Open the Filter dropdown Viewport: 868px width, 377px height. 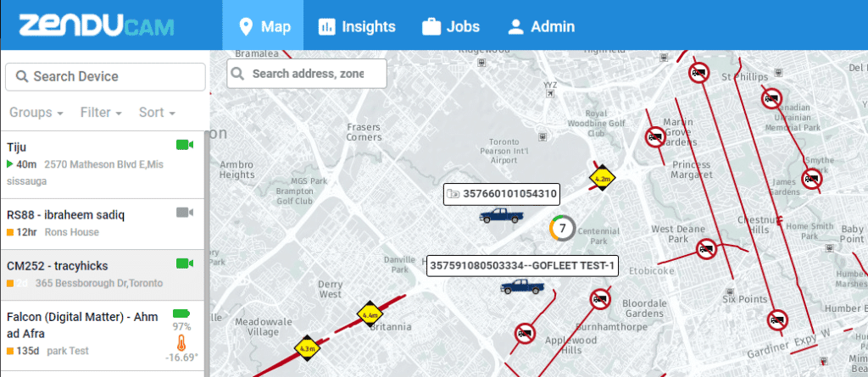(102, 113)
